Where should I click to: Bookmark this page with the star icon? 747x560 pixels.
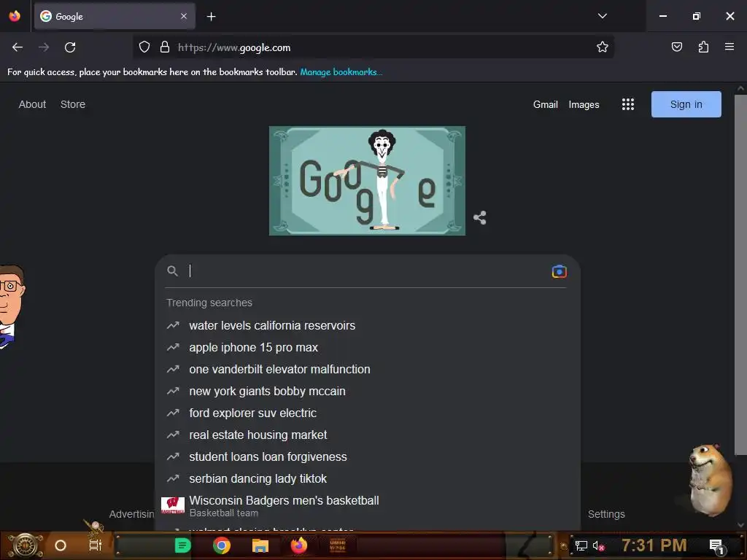tap(602, 47)
